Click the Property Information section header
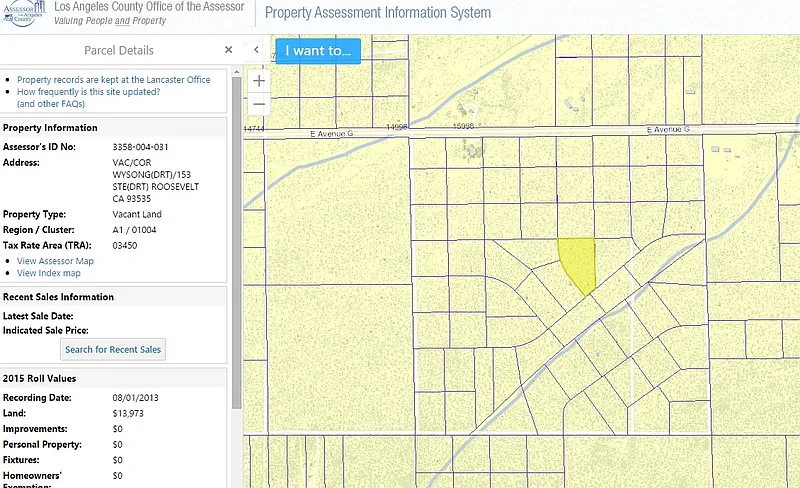This screenshot has height=488, width=800. point(50,128)
